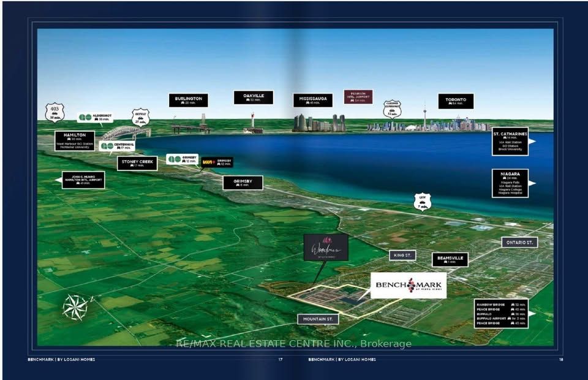Click John C. Munro Hamilton Intl. Airport label
Viewport: 588px width, 380px height.
point(83,180)
